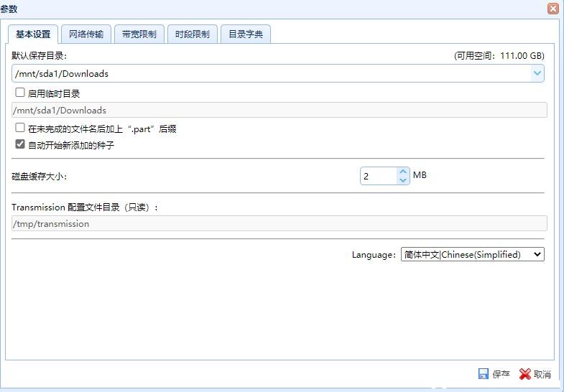This screenshot has width=564, height=392.
Task: Expand the default save directory dropdown arrow
Action: (537, 73)
